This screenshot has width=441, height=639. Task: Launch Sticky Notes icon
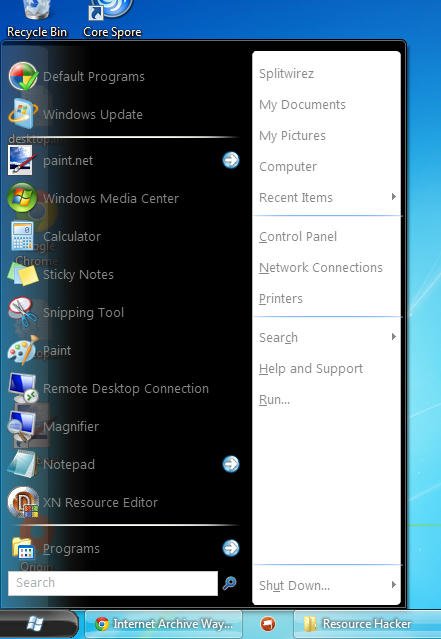pyautogui.click(x=23, y=274)
